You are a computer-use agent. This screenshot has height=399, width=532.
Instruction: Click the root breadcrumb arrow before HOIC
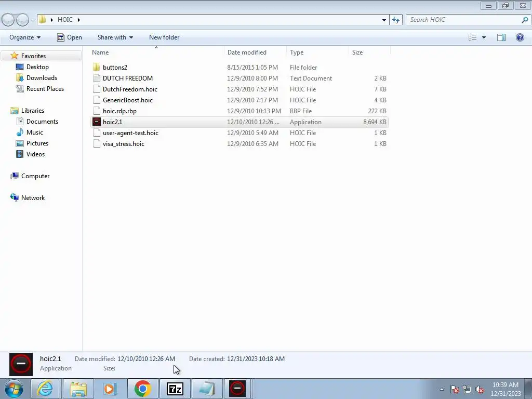tap(51, 20)
